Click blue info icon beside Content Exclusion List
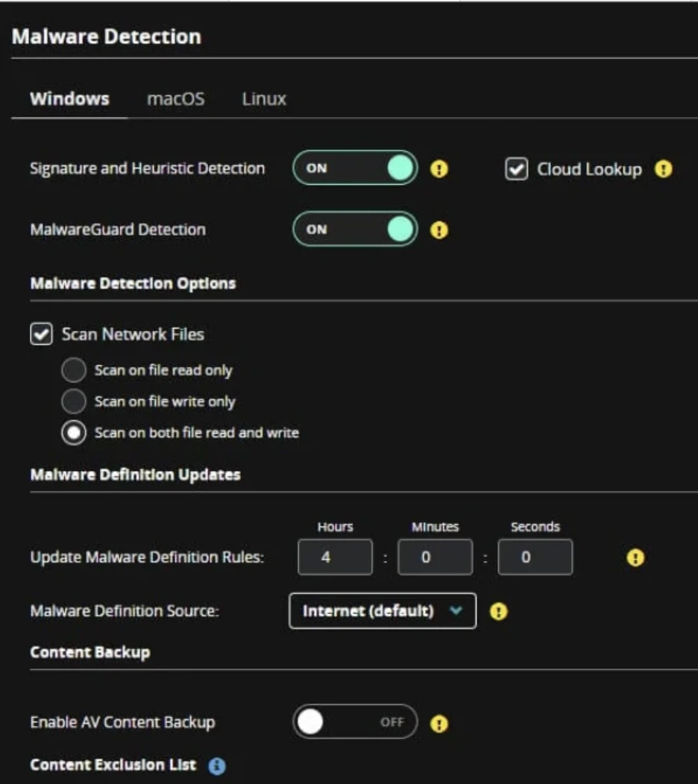698x784 pixels. coord(217,766)
